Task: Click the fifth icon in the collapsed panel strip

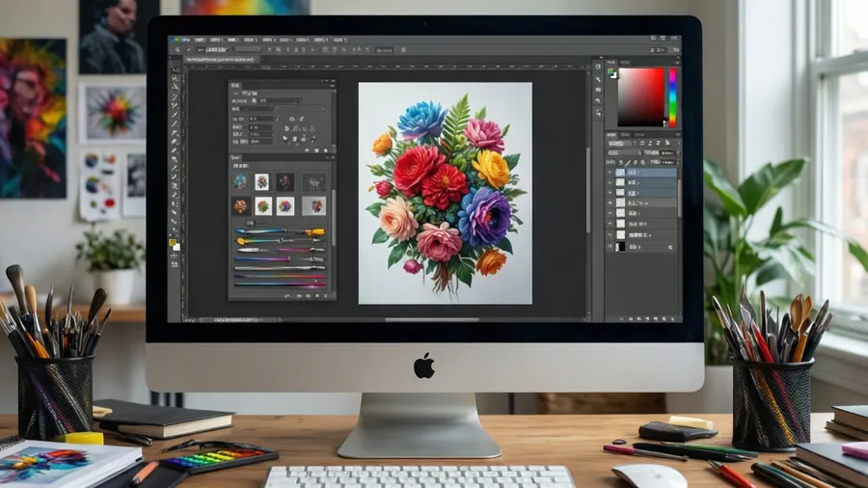Action: click(598, 112)
